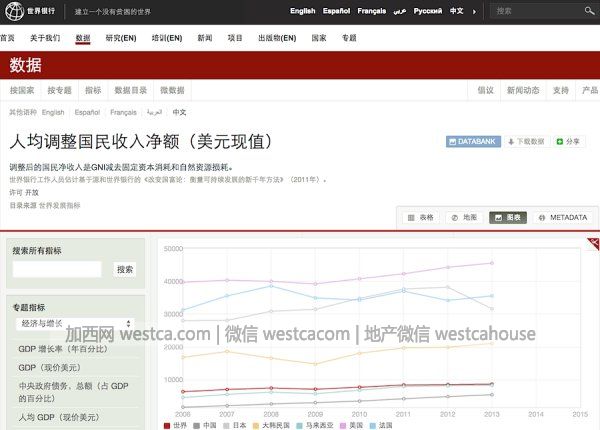Open 新闻动态 on right sub-navigation
This screenshot has width=600, height=430.
[x=523, y=90]
